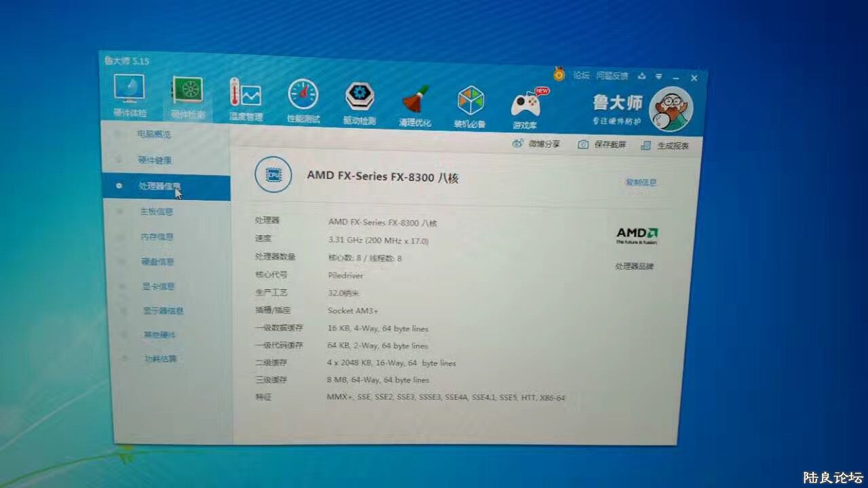
Task: Click the 复制信息 copy link
Action: [640, 182]
